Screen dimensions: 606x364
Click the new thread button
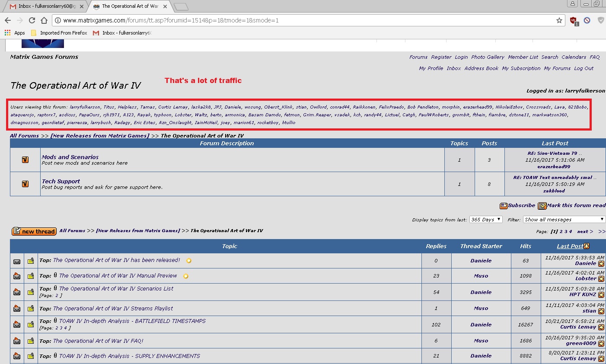pyautogui.click(x=34, y=231)
